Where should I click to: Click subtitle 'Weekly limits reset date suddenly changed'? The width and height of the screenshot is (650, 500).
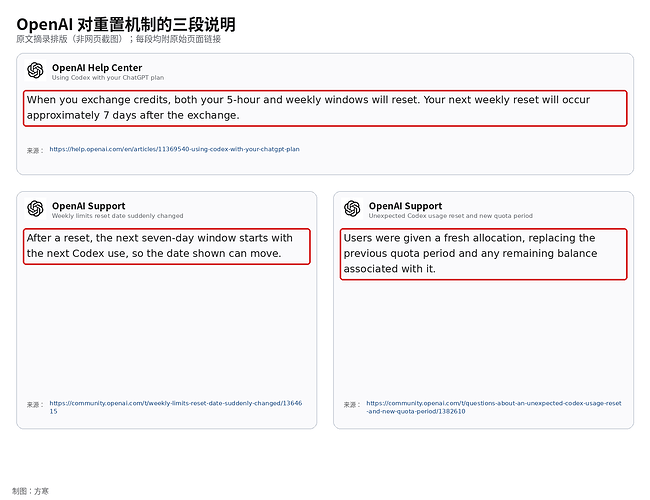(x=117, y=216)
